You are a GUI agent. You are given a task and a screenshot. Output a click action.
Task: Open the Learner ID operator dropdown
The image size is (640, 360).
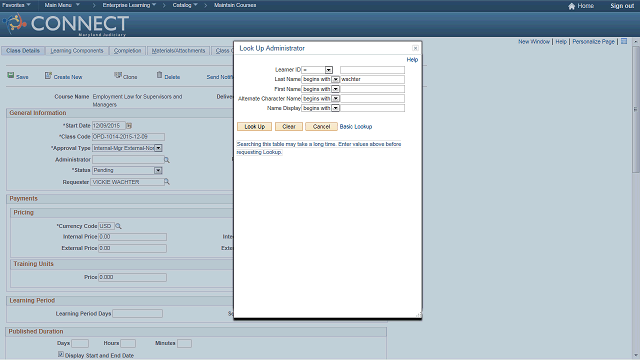329,70
